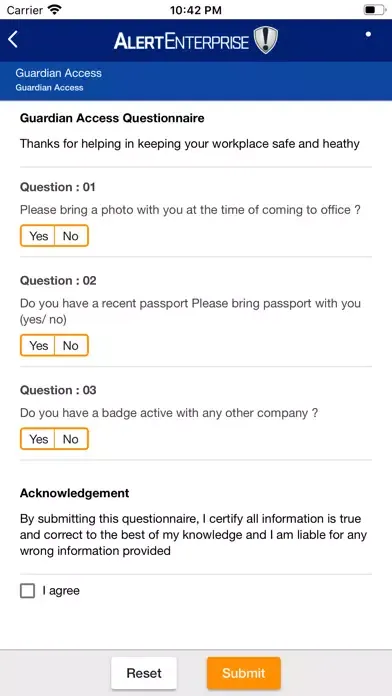Select Yes for Question 02 passport
Screen dimensions: 392x696
(x=38, y=345)
